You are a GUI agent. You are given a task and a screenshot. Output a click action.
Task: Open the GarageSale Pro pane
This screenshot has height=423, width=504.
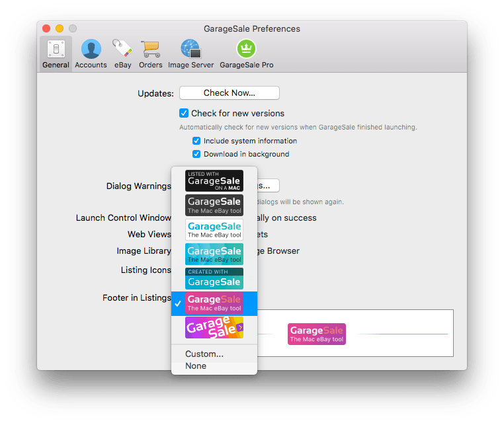tap(246, 54)
